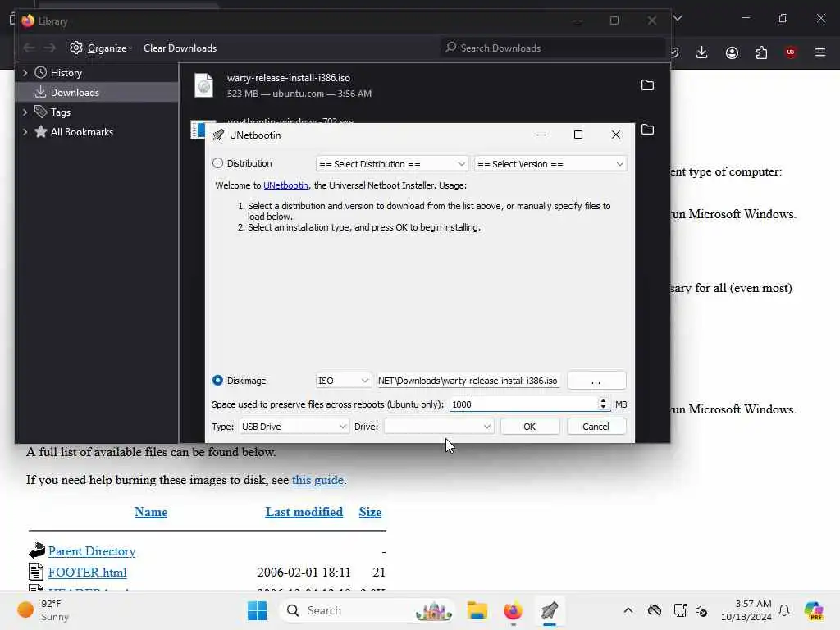The height and width of the screenshot is (630, 840).
Task: Click the Organize gear icon
Action: (x=76, y=48)
